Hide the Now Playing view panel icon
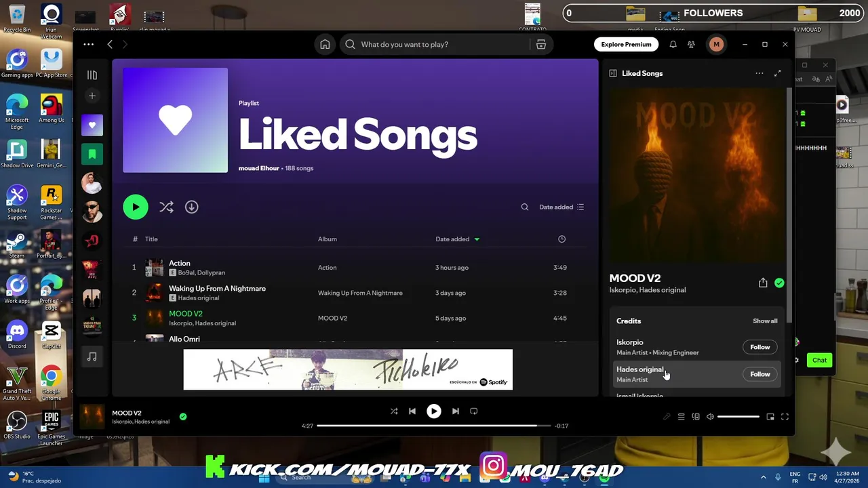 click(x=613, y=73)
